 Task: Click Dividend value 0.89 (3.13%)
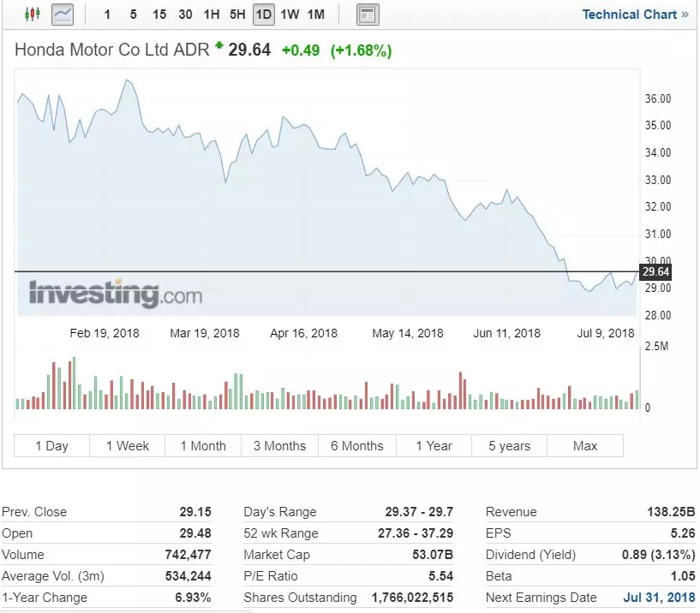(x=659, y=555)
